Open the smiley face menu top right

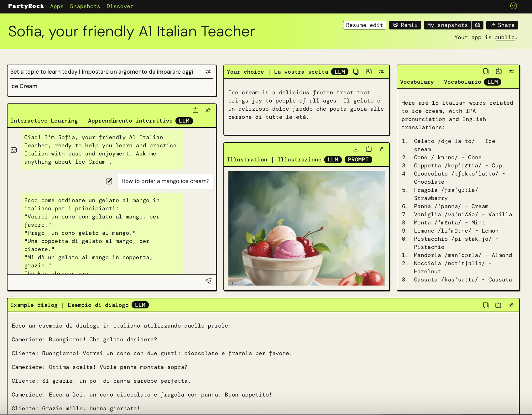[514, 6]
